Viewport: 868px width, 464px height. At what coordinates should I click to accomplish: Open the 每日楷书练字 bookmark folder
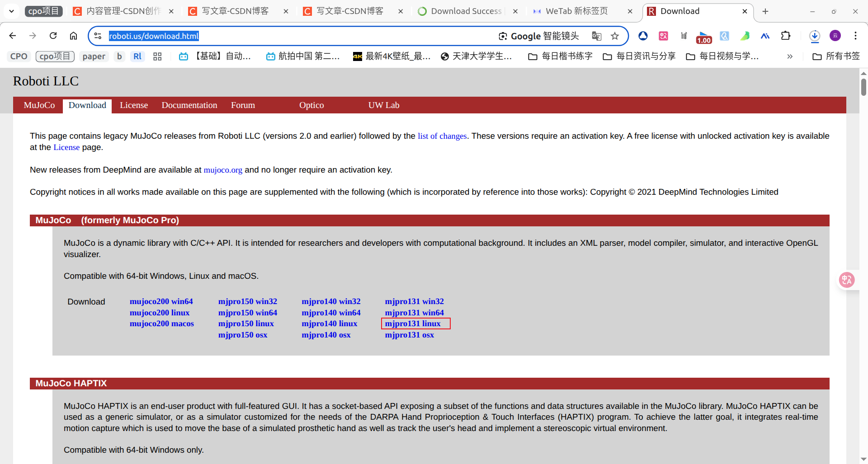(561, 56)
